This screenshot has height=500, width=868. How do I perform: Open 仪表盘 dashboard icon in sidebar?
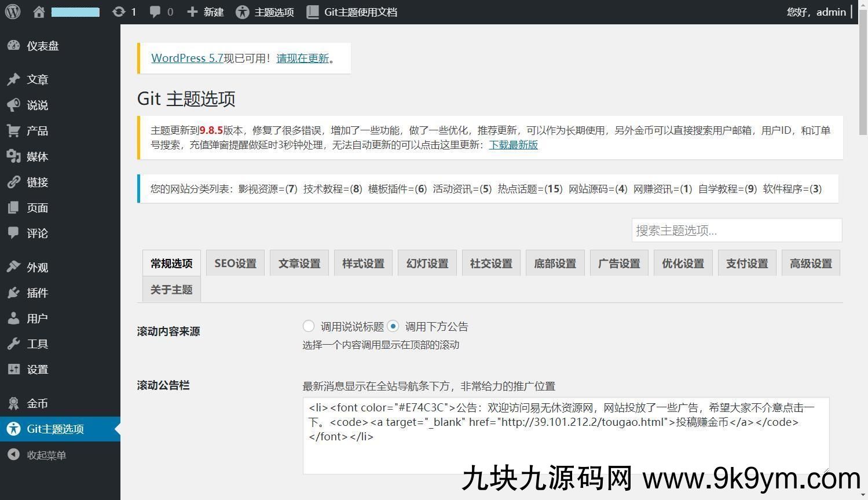(14, 46)
